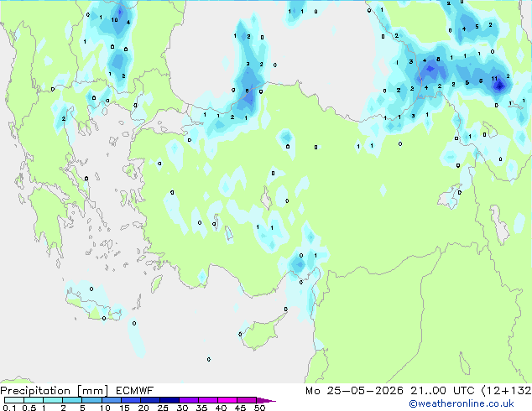The width and height of the screenshot is (532, 411).
Task: Click the 45–50 mm legend color swatch
Action: tap(246, 400)
